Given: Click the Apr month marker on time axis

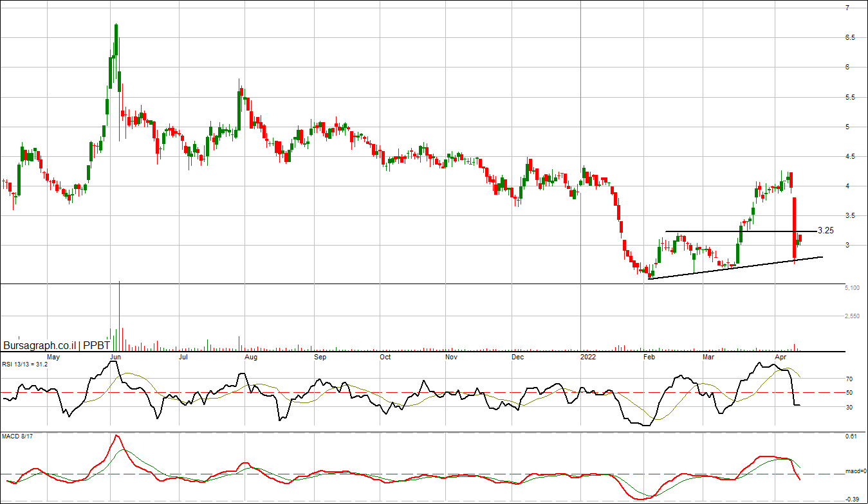Looking at the screenshot, I should click(x=782, y=356).
